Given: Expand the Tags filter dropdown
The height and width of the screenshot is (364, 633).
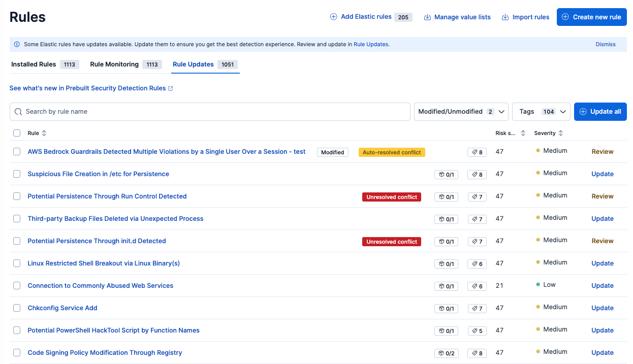Looking at the screenshot, I should pyautogui.click(x=541, y=112).
